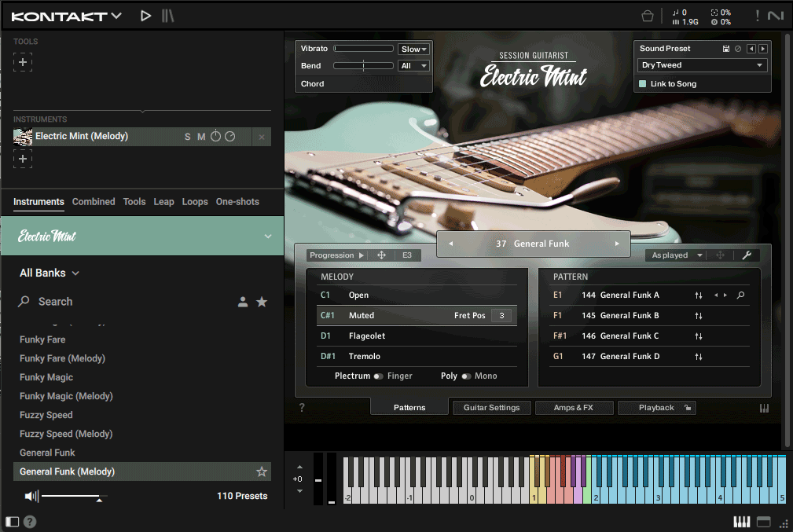
Task: Filter by favorites star icon
Action: coord(262,302)
